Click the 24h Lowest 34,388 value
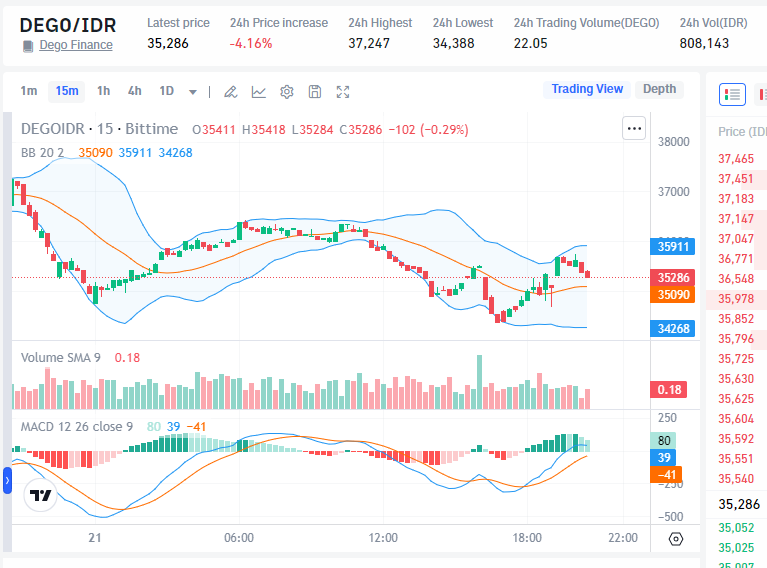Viewport: 767px width, 568px height. click(453, 44)
